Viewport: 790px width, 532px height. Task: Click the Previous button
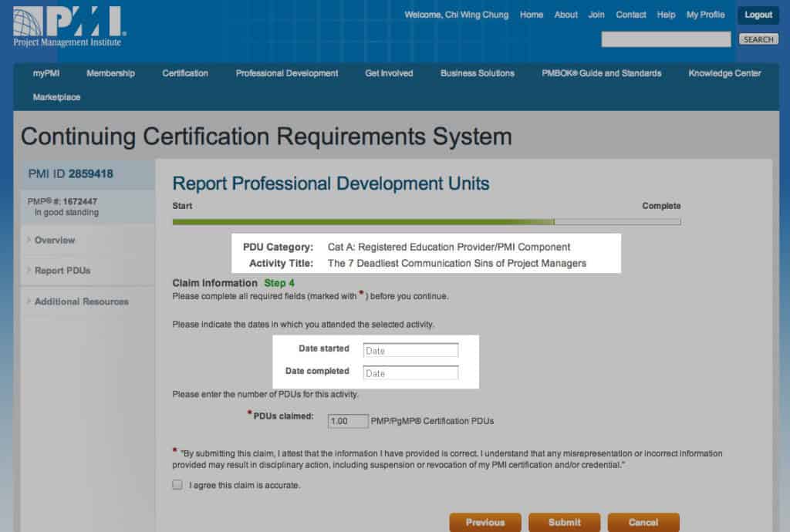(x=485, y=523)
